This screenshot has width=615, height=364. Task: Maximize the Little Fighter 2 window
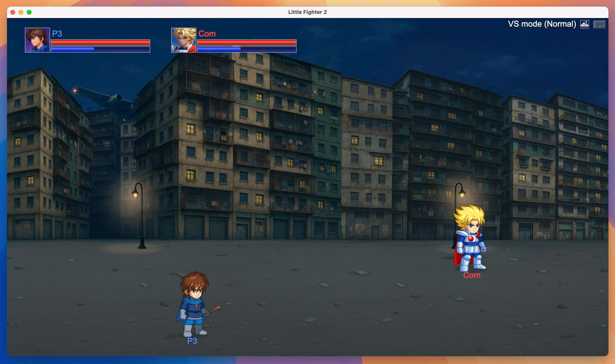[x=29, y=12]
